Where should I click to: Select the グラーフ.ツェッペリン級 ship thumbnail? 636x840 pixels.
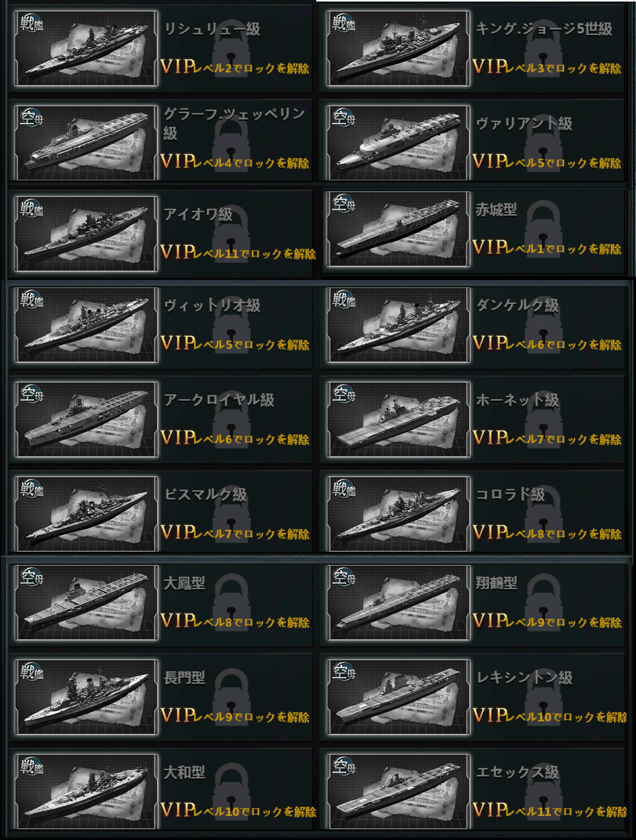coord(86,142)
